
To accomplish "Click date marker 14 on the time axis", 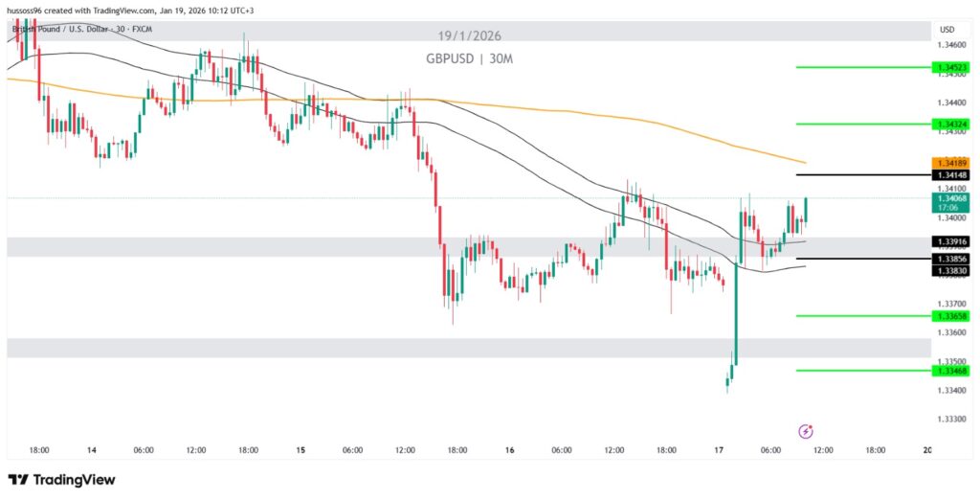I will (x=92, y=449).
